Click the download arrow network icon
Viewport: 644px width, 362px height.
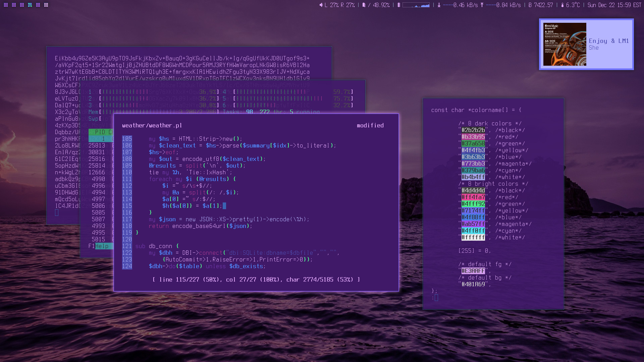[x=439, y=5]
